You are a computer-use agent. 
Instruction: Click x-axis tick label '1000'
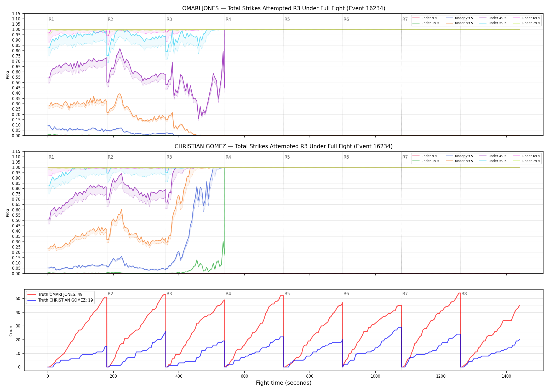(375, 376)
